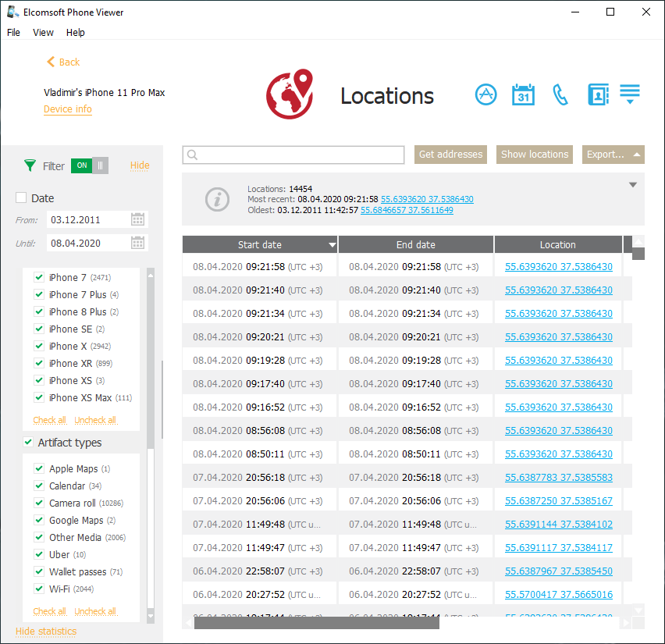Sort by the Start date column
The height and width of the screenshot is (644, 665).
[x=260, y=245]
